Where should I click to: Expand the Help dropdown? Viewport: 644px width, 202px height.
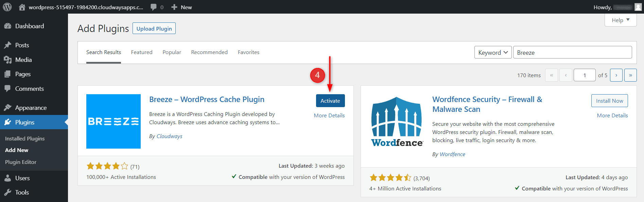pyautogui.click(x=620, y=20)
